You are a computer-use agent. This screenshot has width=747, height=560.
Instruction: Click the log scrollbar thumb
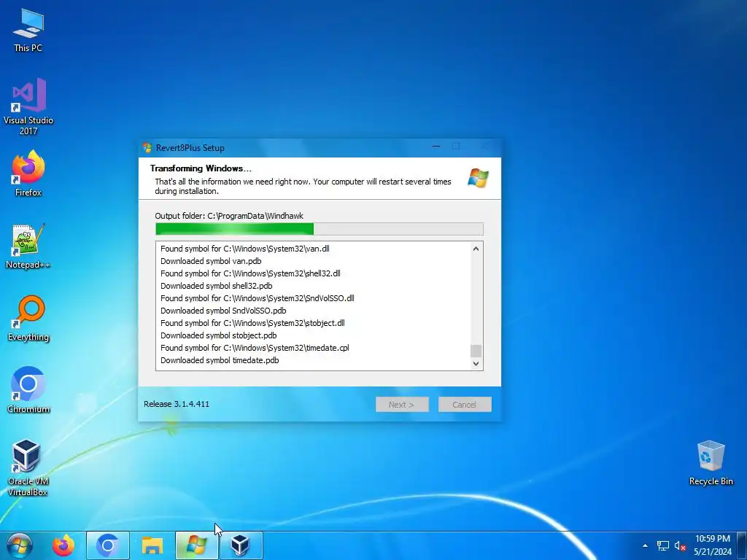[476, 351]
